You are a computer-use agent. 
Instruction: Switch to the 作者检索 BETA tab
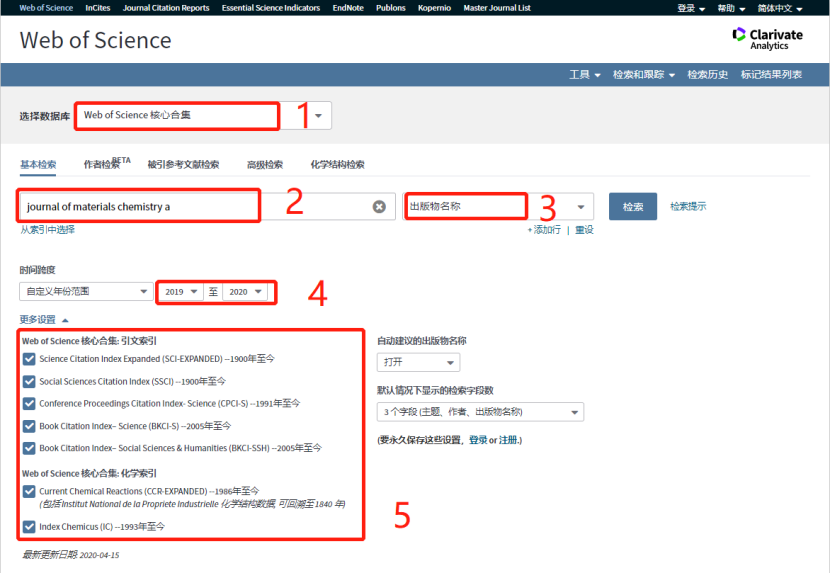pyautogui.click(x=107, y=164)
